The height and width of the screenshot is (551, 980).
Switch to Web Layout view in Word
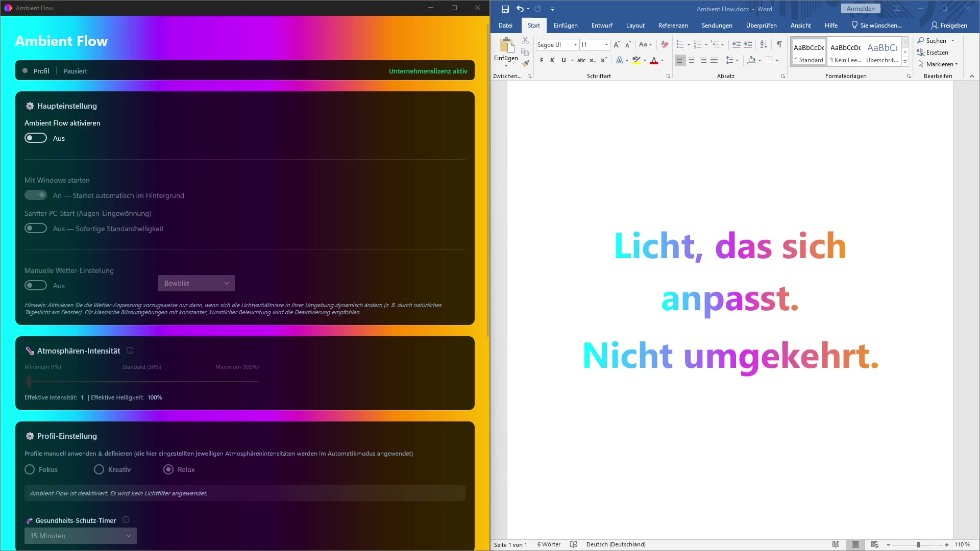pyautogui.click(x=874, y=544)
